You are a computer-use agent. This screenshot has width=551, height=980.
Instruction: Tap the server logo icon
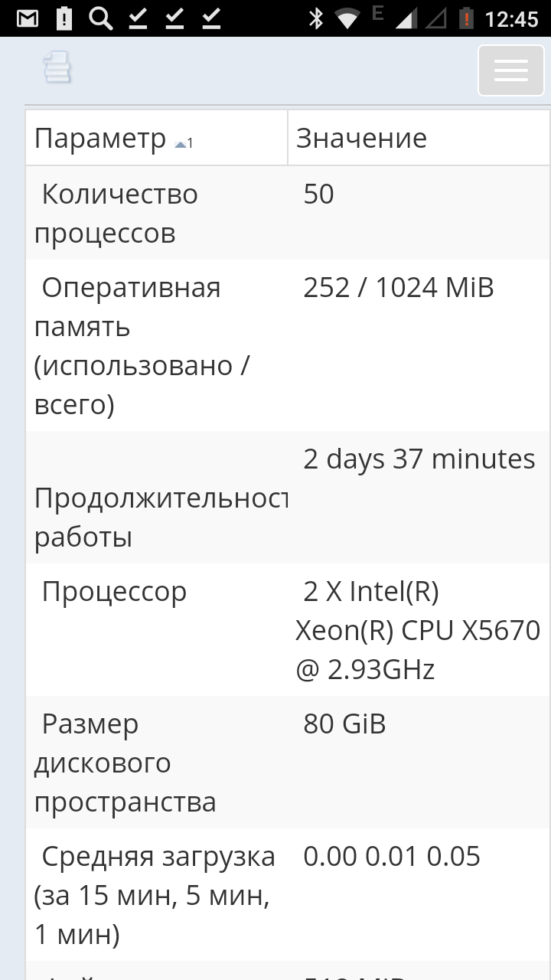57,67
